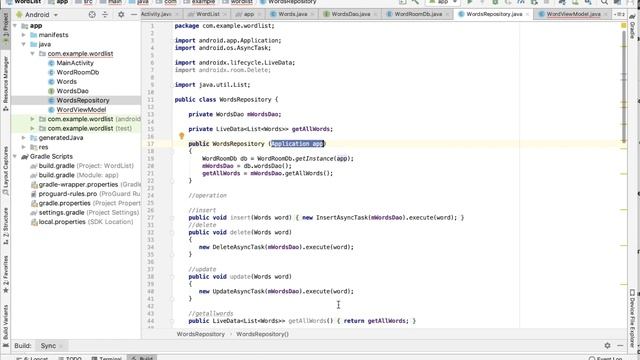The width and height of the screenshot is (640, 360).
Task: Click WordsRepository class in editor breadcrumb
Action: point(201,334)
